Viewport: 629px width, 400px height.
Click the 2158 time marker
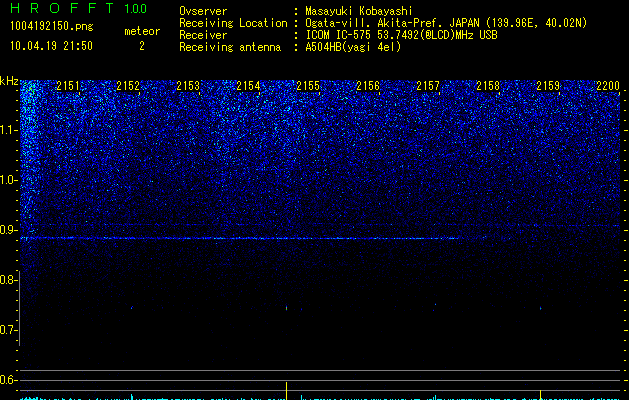[x=488, y=86]
